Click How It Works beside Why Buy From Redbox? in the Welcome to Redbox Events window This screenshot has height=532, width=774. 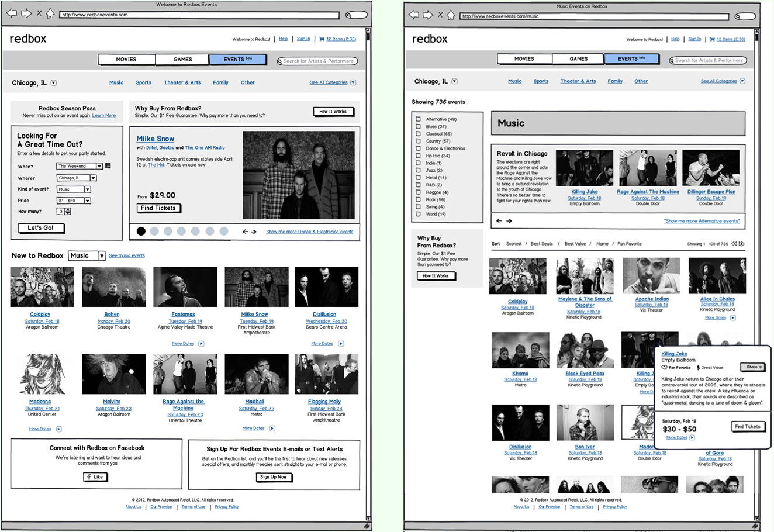[x=333, y=112]
